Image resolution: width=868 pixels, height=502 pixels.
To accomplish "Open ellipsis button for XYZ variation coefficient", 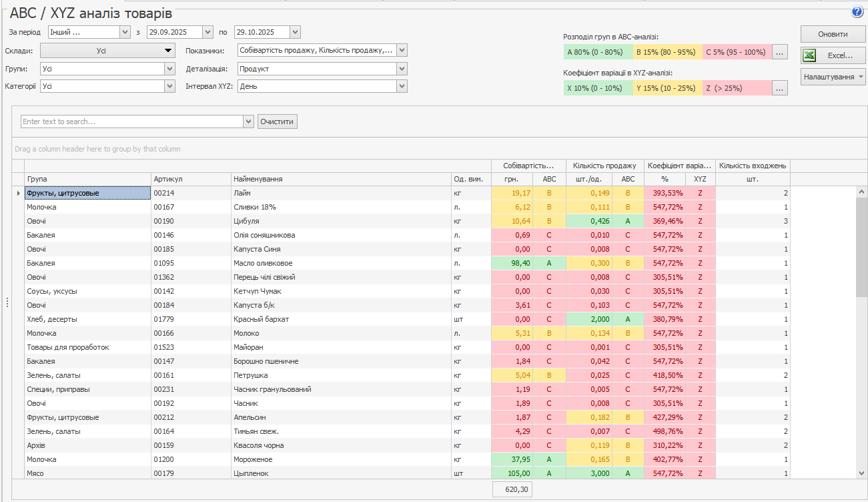I will pyautogui.click(x=780, y=88).
